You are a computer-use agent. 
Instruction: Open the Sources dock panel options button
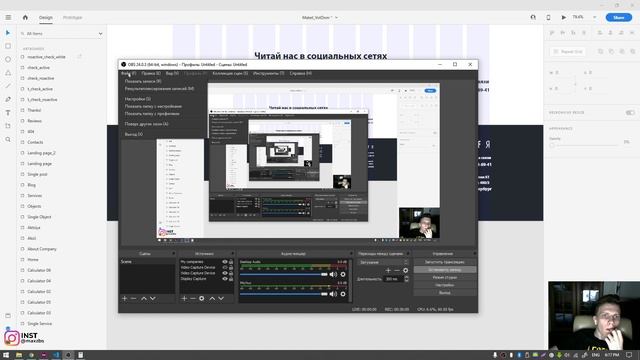click(233, 254)
